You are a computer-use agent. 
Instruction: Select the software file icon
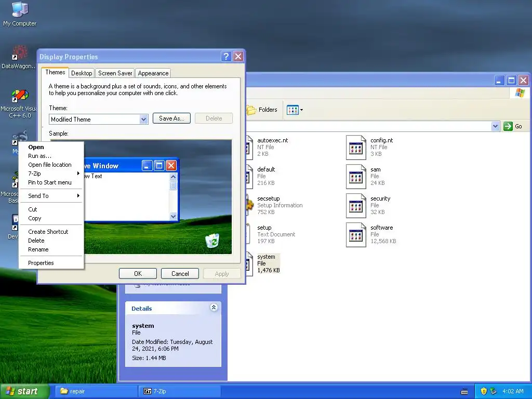356,235
